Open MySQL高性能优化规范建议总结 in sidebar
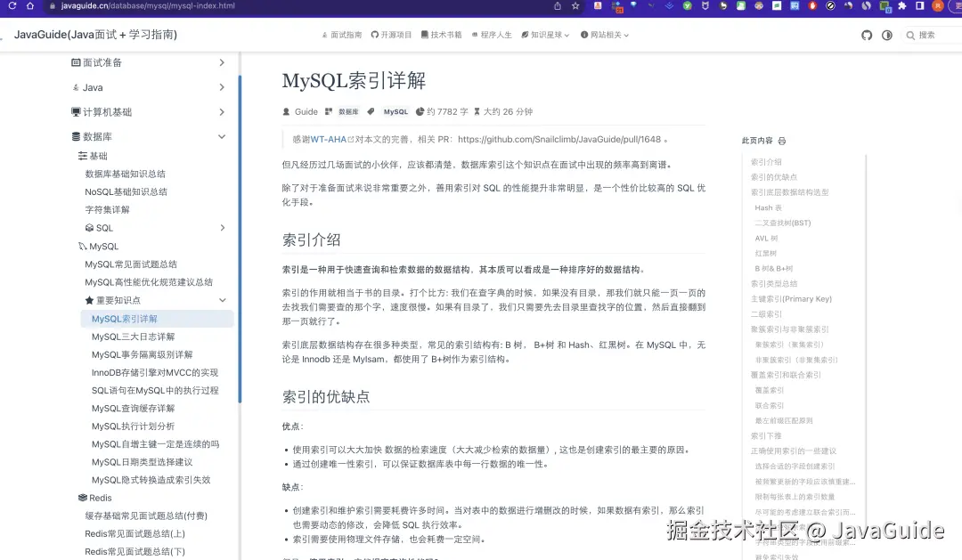The image size is (962, 560). click(x=149, y=281)
